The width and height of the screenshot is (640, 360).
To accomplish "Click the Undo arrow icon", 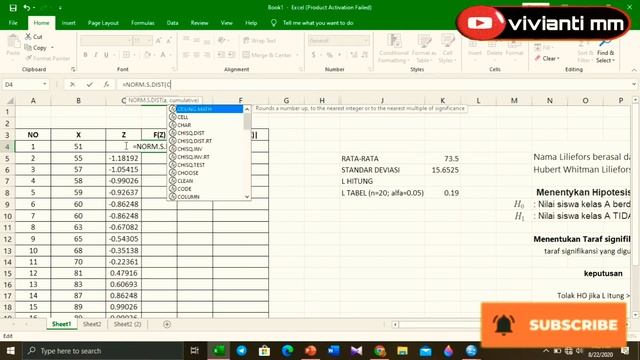I will coord(27,8).
